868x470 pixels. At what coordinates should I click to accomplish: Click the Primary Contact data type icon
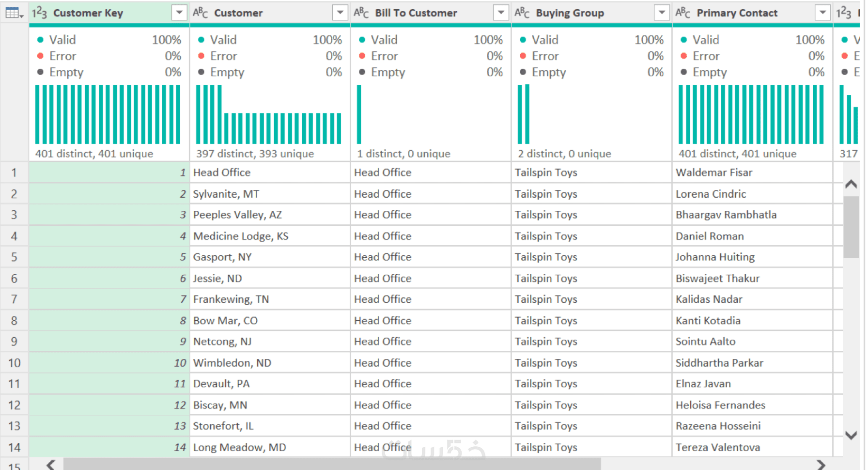tap(682, 13)
